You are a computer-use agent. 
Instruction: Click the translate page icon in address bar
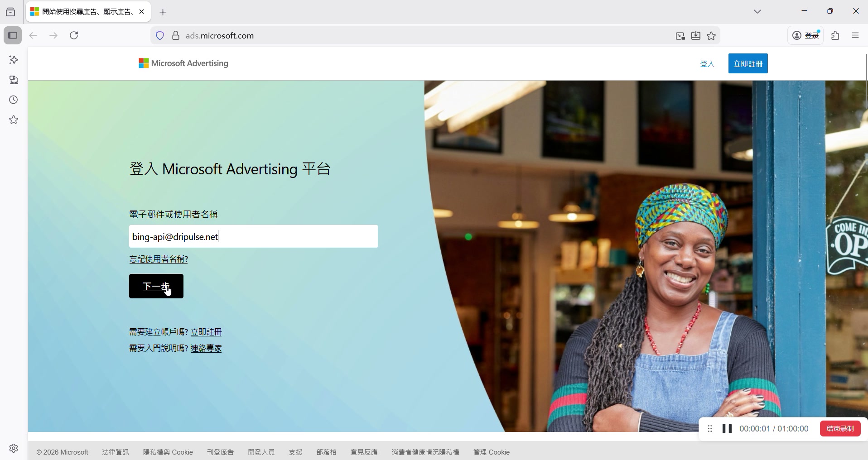coord(680,36)
